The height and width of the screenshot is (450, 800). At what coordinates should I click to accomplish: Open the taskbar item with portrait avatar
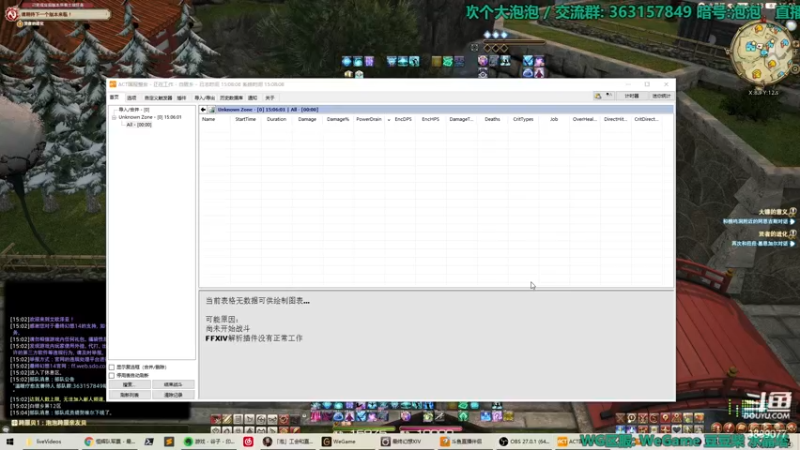(x=289, y=441)
